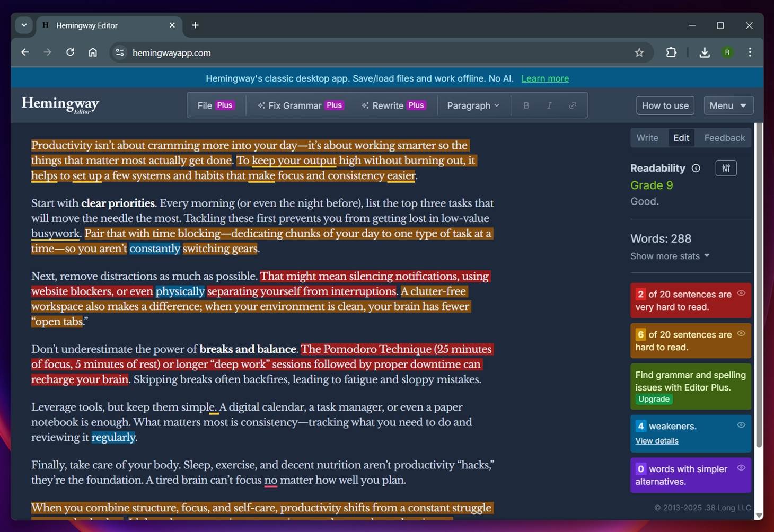
Task: Bookmark this page with the star
Action: tap(639, 52)
